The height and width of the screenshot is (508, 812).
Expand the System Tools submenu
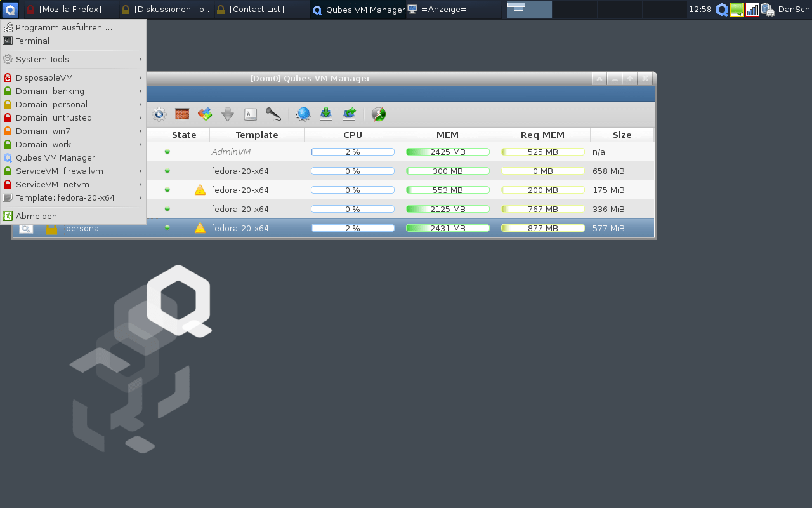coord(73,59)
